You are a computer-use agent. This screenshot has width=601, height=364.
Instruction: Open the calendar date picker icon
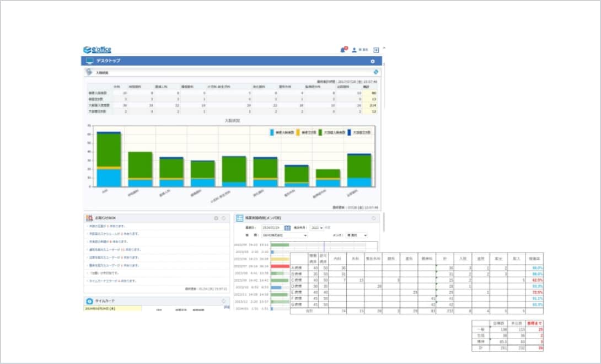click(287, 228)
